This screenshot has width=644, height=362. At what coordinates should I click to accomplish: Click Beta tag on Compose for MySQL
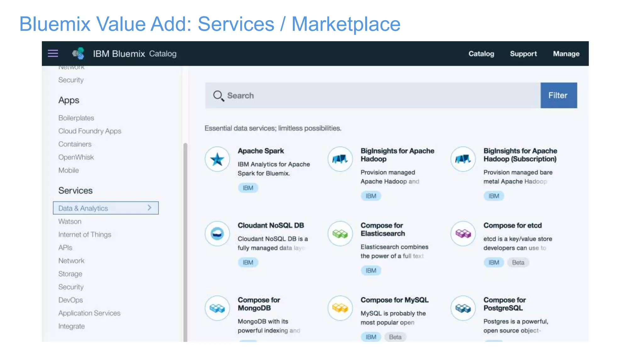coord(395,337)
